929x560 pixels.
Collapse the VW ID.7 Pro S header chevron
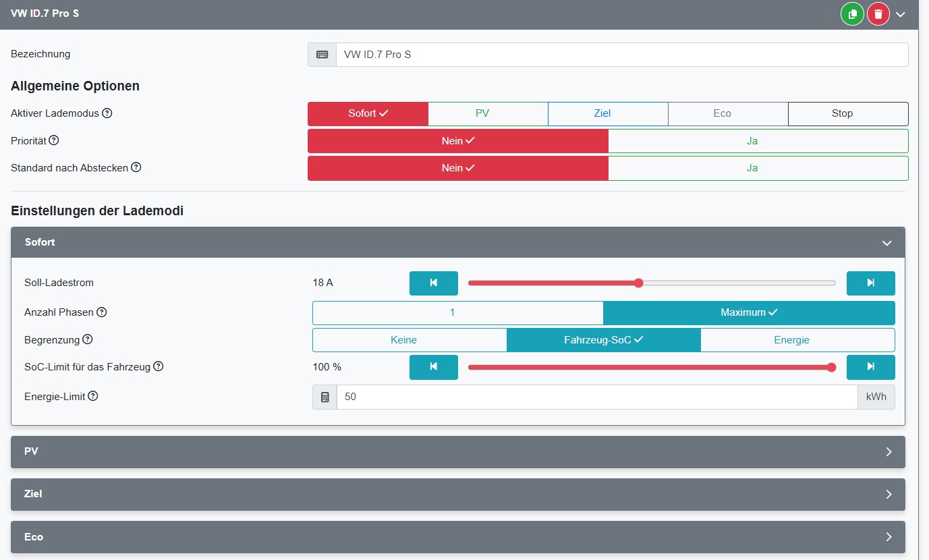(x=900, y=14)
